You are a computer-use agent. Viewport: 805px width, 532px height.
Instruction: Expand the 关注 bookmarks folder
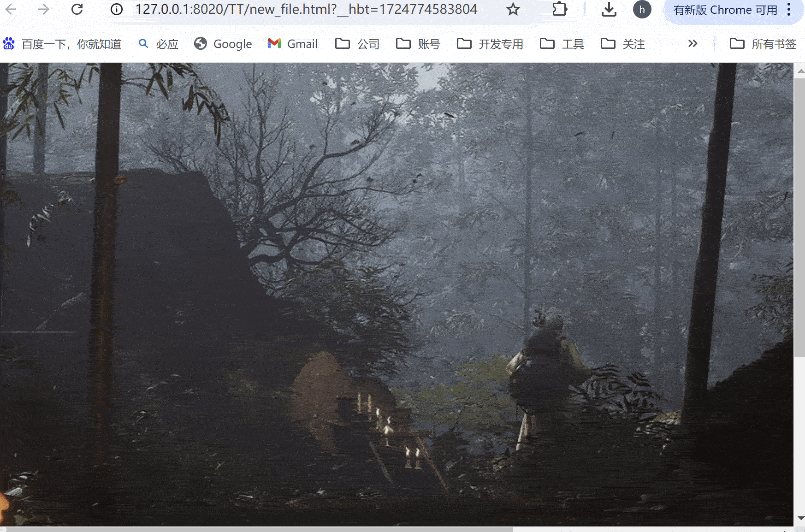click(x=623, y=44)
